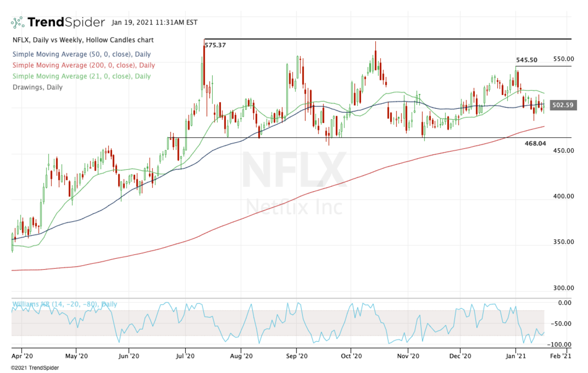
Task: Click the 300.00 price axis label
Action: coord(563,288)
